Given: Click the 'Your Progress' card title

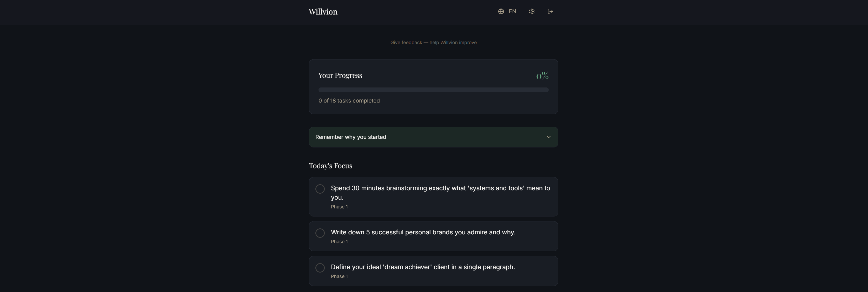Looking at the screenshot, I should [340, 75].
